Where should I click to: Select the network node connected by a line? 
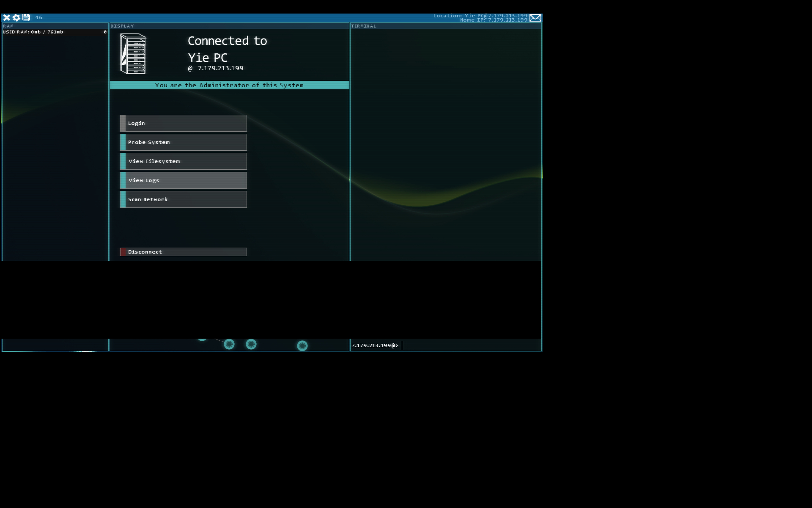[229, 344]
